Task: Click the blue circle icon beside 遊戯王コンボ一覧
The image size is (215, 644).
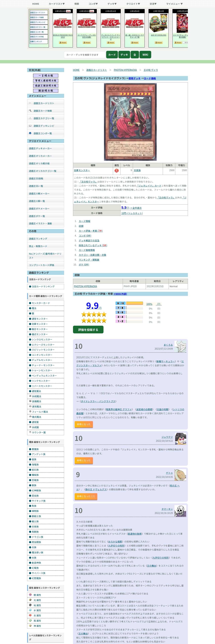Action: click(30, 133)
